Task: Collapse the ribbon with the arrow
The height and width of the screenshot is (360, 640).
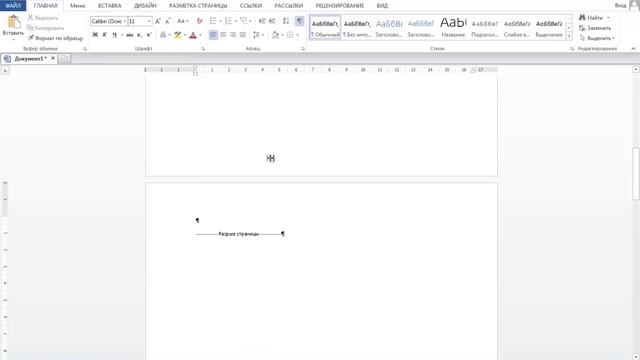Action: tap(633, 49)
